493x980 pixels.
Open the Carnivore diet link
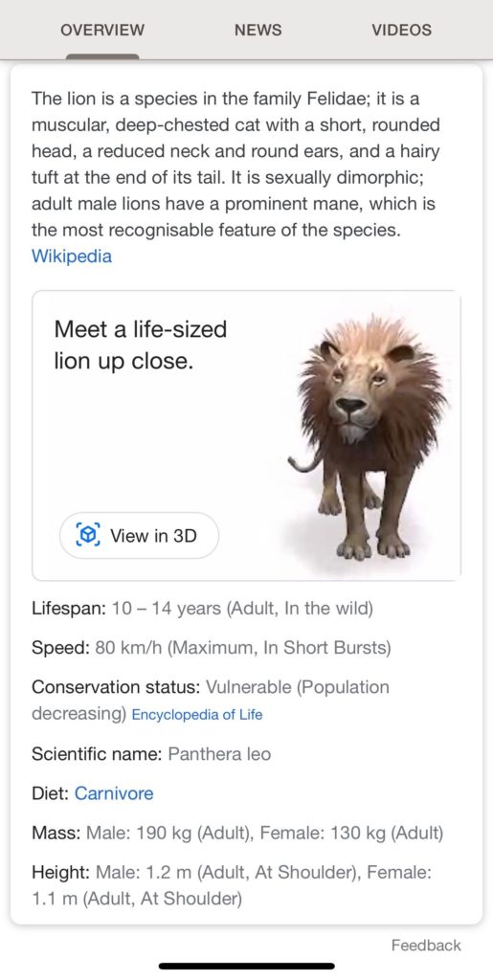tap(114, 793)
